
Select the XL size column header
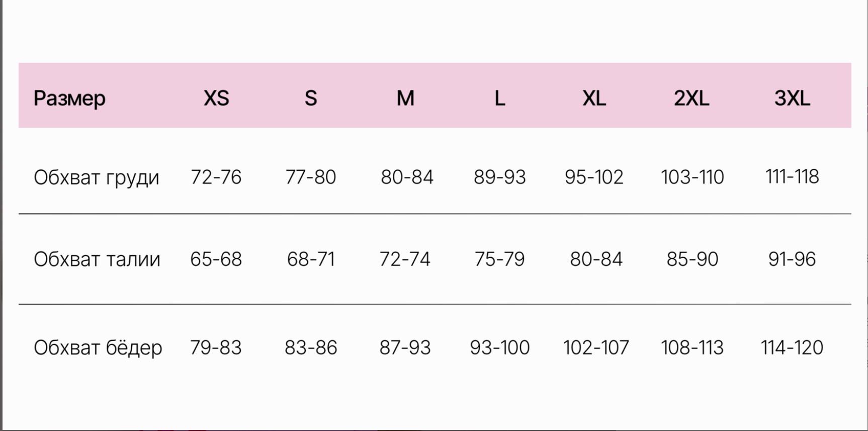click(x=594, y=98)
